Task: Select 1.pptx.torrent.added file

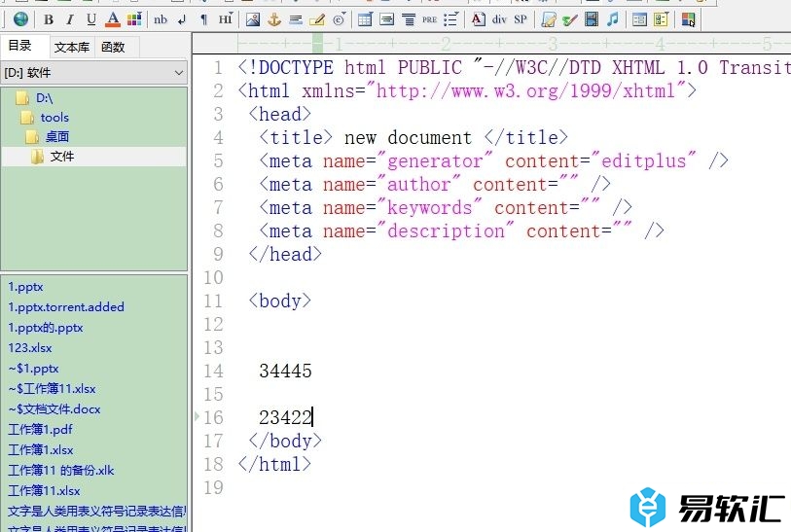Action: point(66,307)
